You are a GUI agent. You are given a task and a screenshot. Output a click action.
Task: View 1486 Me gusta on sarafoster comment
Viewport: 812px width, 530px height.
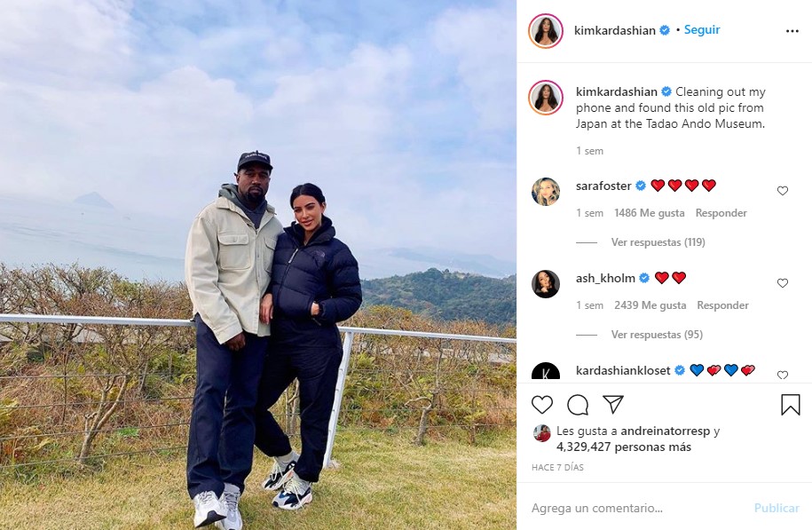649,213
